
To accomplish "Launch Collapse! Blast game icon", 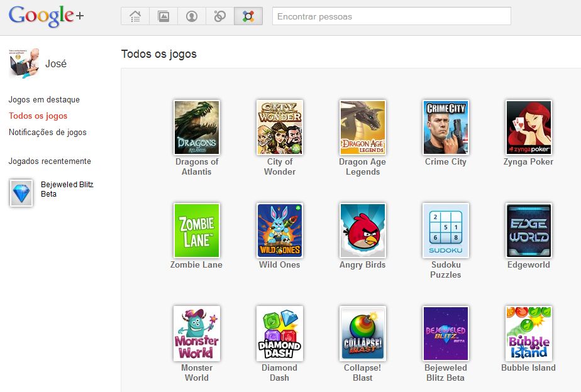I will pos(363,333).
